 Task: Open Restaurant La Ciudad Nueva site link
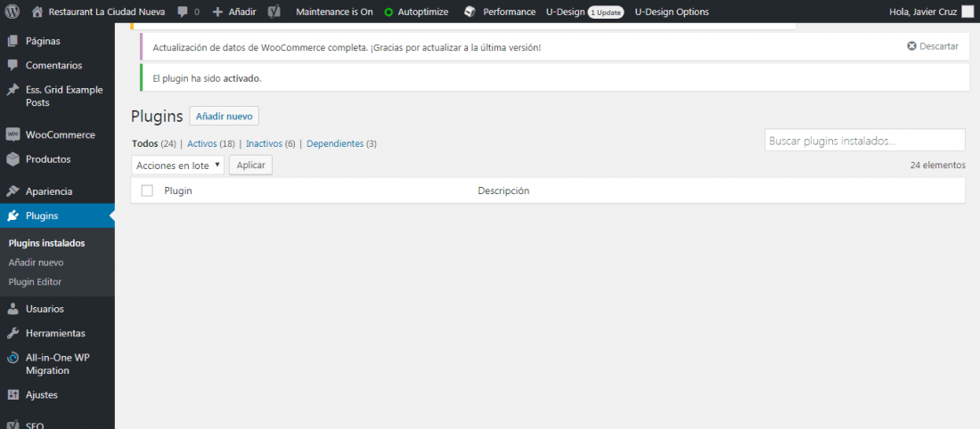click(x=107, y=12)
